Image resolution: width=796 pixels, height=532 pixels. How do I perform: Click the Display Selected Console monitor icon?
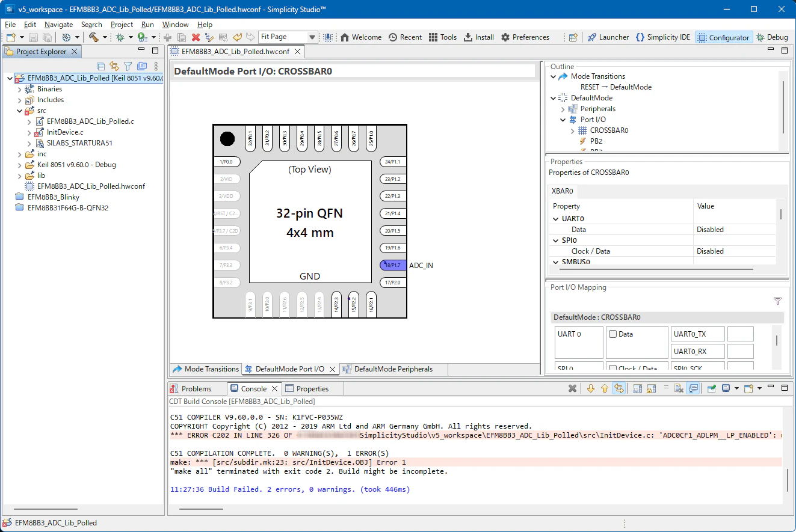pyautogui.click(x=726, y=389)
